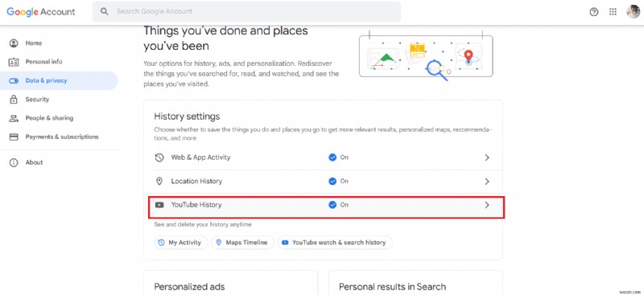644x295 pixels.
Task: Click the Personal info ID card icon
Action: click(14, 62)
